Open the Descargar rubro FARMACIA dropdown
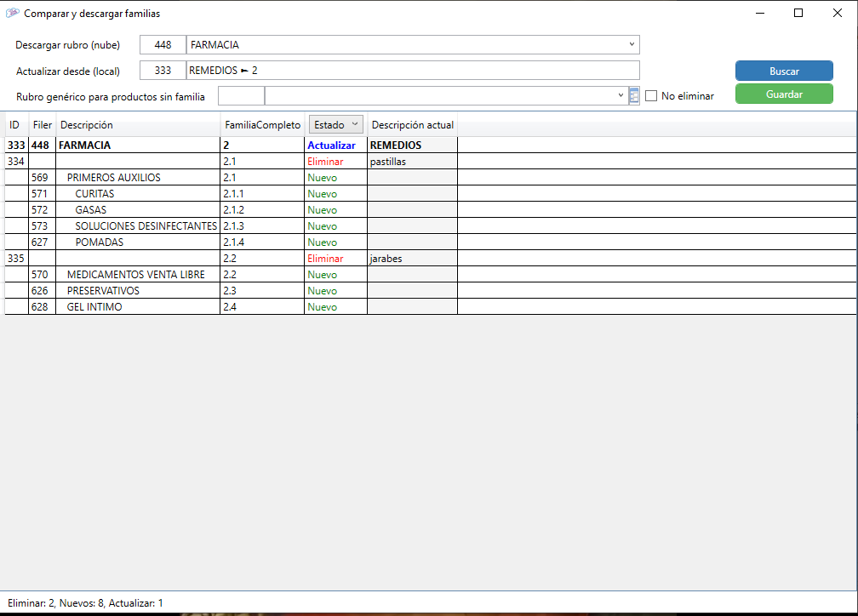Image resolution: width=858 pixels, height=616 pixels. pos(631,44)
